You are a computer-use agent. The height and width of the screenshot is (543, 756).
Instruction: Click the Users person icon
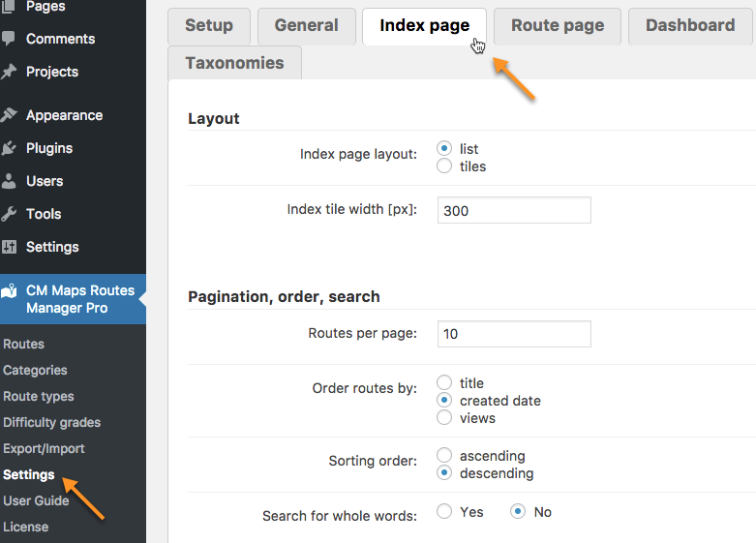pos(10,181)
